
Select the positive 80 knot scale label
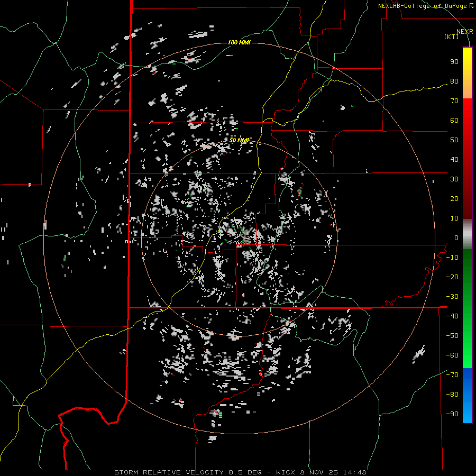pos(454,81)
